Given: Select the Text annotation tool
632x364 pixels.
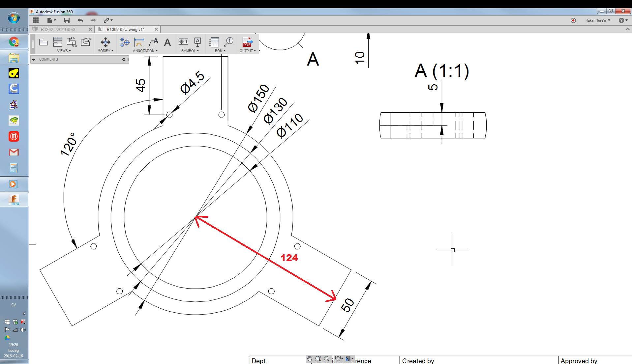Looking at the screenshot, I should tap(167, 42).
